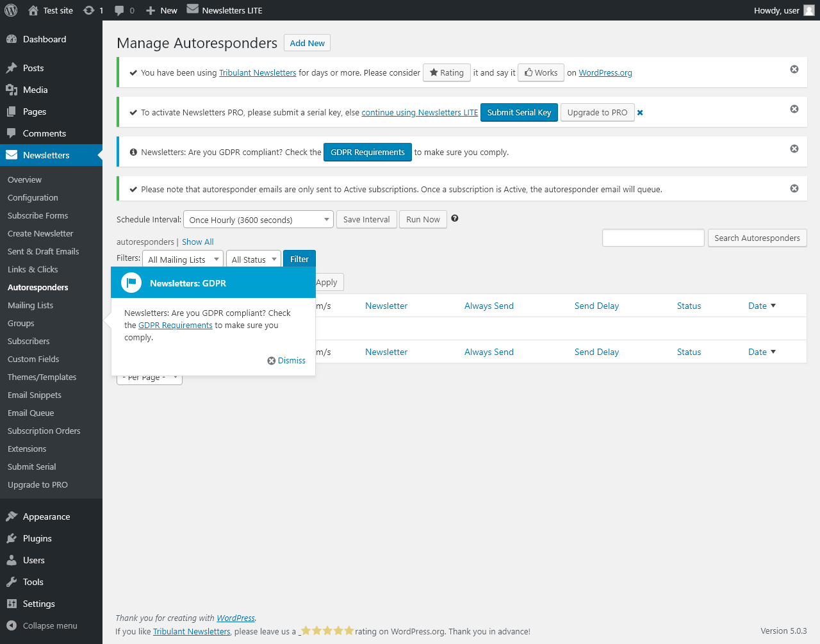Click the Add New autoresponder button
This screenshot has height=644, width=820.
(x=307, y=43)
